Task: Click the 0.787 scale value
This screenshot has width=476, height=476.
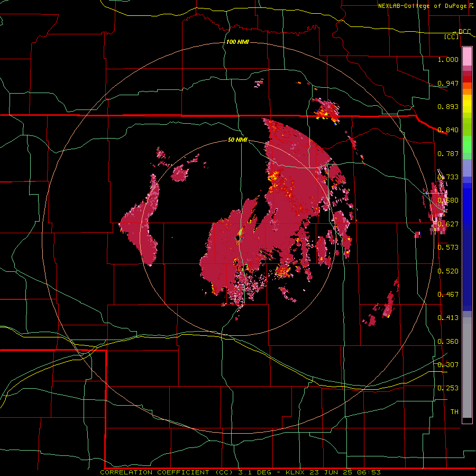Action: click(x=448, y=153)
